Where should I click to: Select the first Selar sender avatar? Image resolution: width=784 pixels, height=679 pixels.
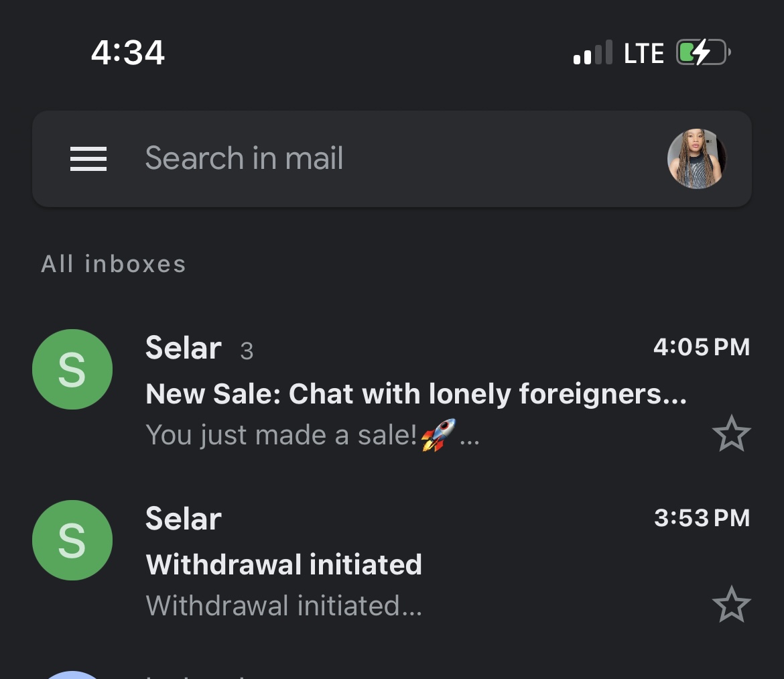click(x=72, y=369)
